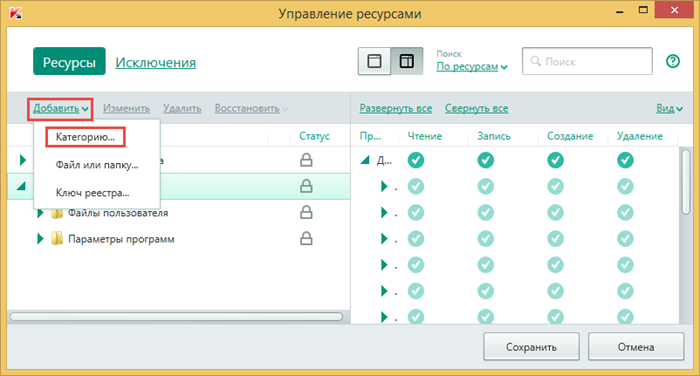700x376 pixels.
Task: Click the horizontal scrollbar under resource tree
Action: (x=176, y=317)
